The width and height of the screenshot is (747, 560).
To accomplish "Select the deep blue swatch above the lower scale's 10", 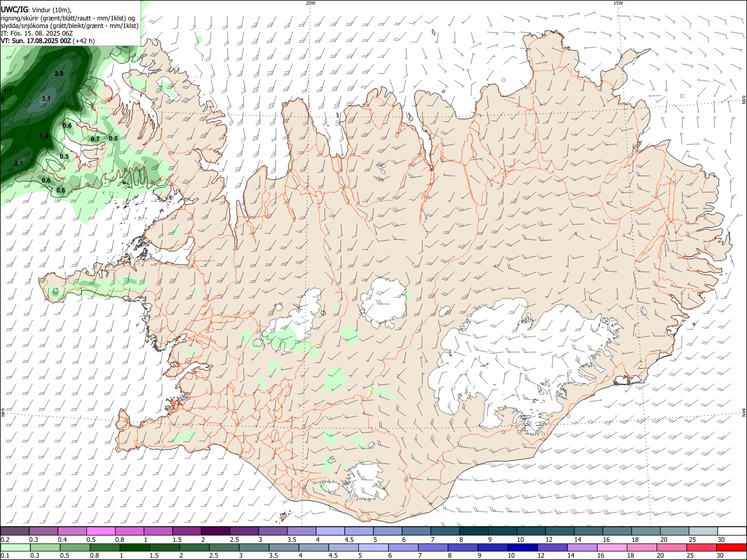I will coord(522,548).
